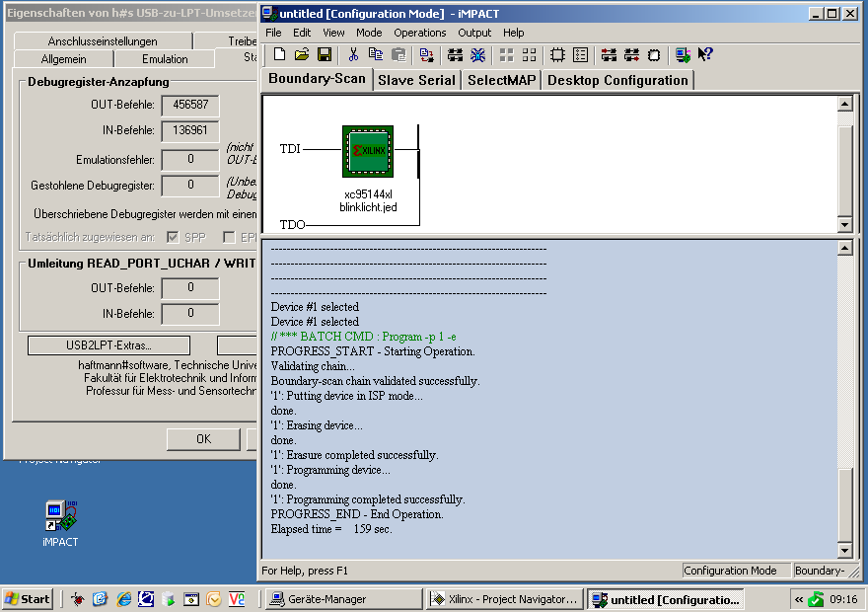Open the Operations menu

tap(419, 33)
